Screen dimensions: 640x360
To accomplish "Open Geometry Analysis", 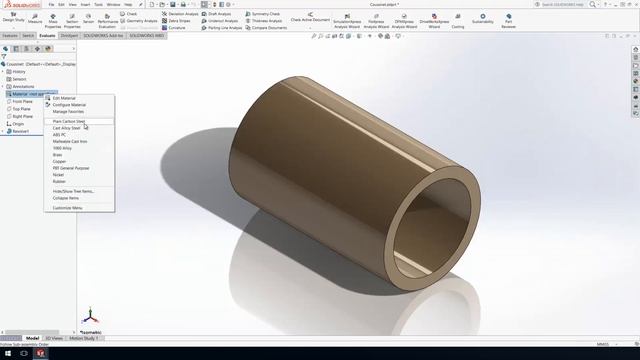I will tap(139, 21).
